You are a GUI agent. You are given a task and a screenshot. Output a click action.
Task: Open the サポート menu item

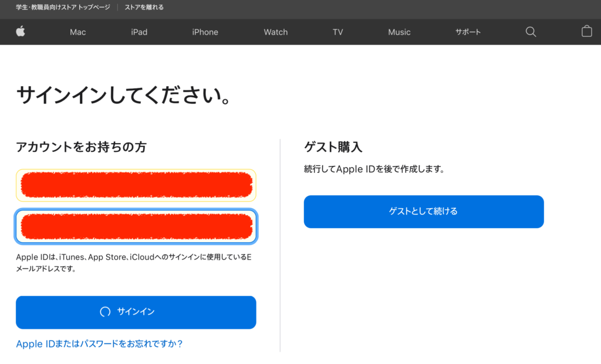[x=468, y=32]
